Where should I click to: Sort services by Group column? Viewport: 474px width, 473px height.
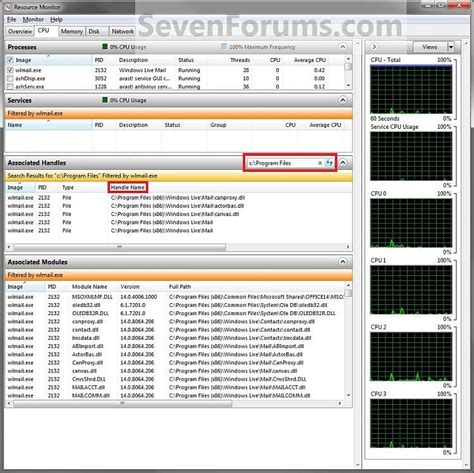coord(218,125)
